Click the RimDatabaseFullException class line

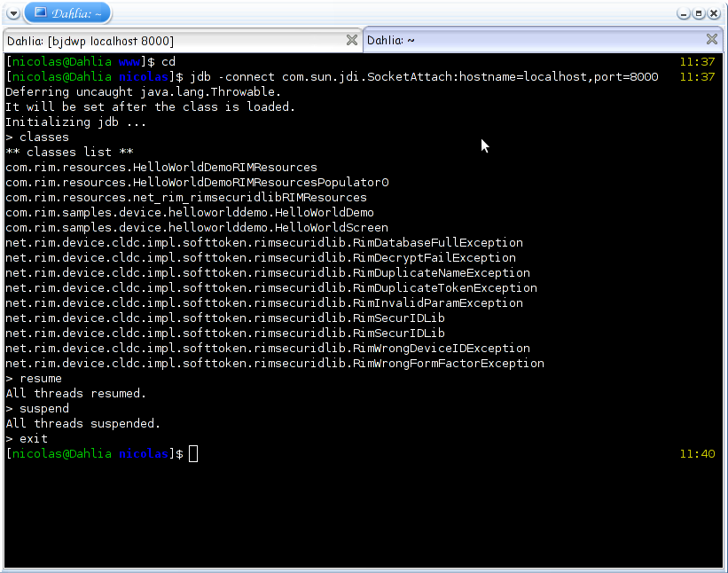click(264, 243)
